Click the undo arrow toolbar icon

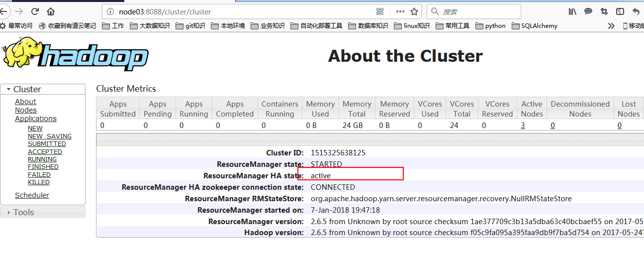tap(636, 11)
